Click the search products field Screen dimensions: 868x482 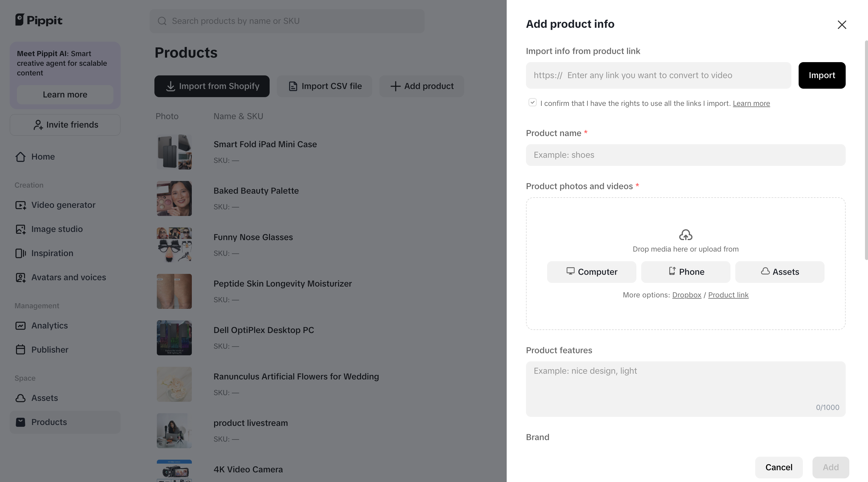click(x=287, y=21)
